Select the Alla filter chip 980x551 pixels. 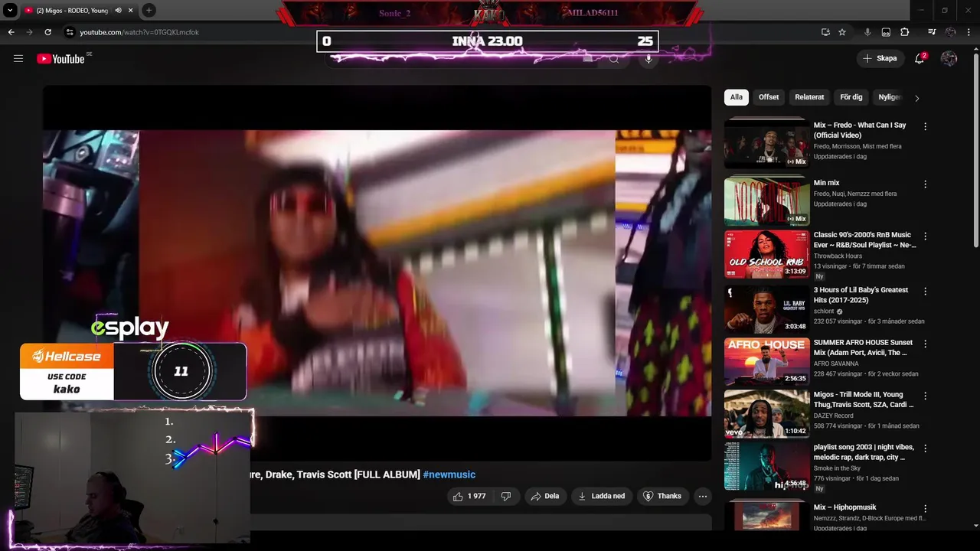click(x=736, y=97)
